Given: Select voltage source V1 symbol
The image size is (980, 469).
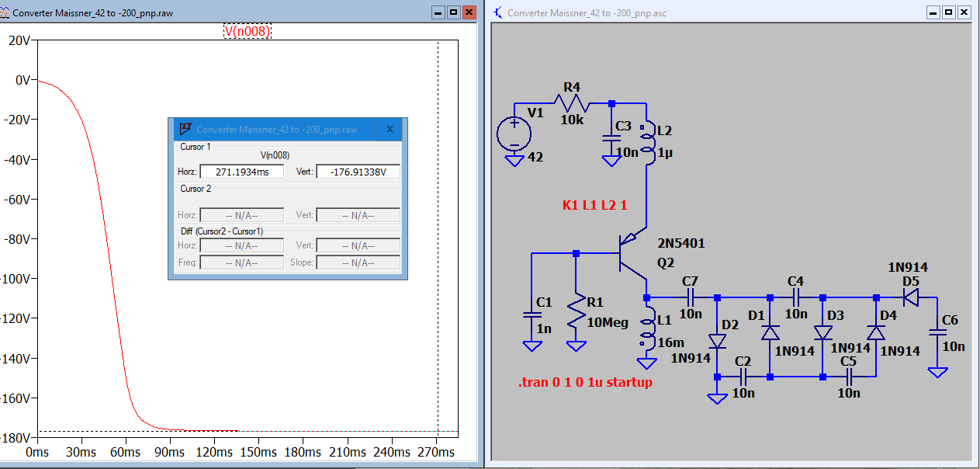Looking at the screenshot, I should click(514, 133).
